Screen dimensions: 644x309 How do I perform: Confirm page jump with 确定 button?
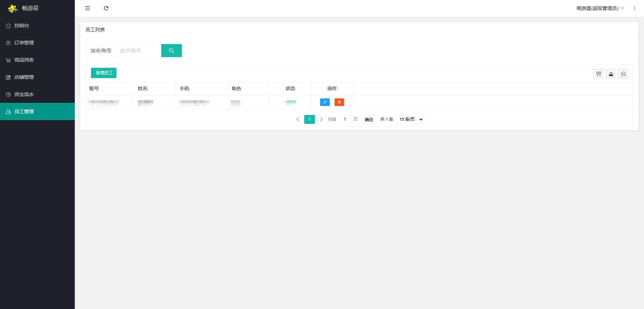[x=369, y=119]
